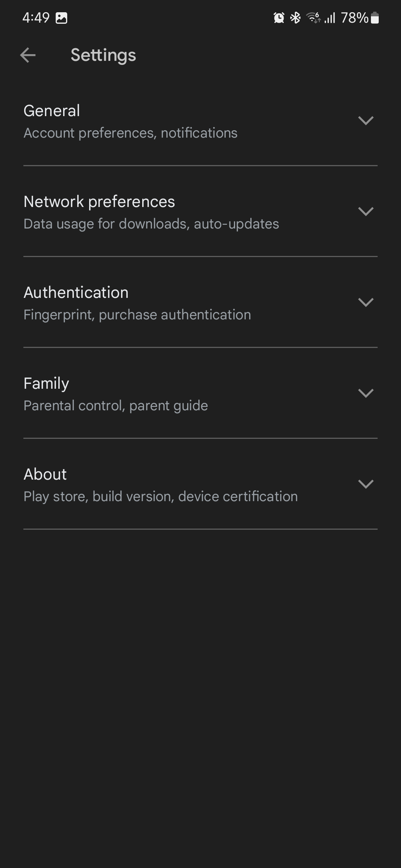This screenshot has height=868, width=401.
Task: Expand the Family chevron arrow
Action: (366, 393)
